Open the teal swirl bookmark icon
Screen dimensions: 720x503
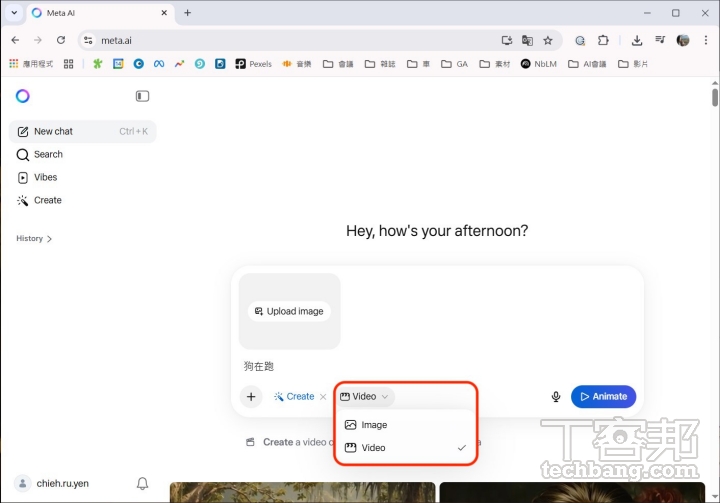[199, 64]
